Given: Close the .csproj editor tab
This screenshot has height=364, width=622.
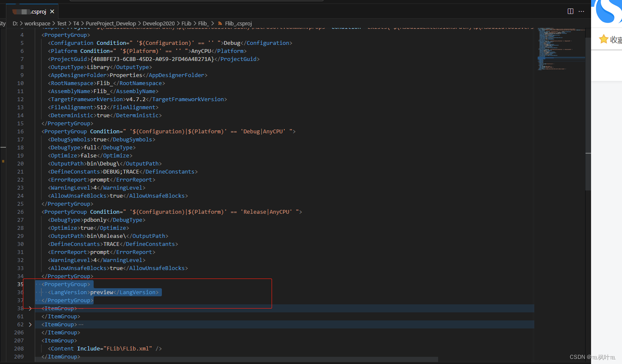Looking at the screenshot, I should tap(52, 11).
